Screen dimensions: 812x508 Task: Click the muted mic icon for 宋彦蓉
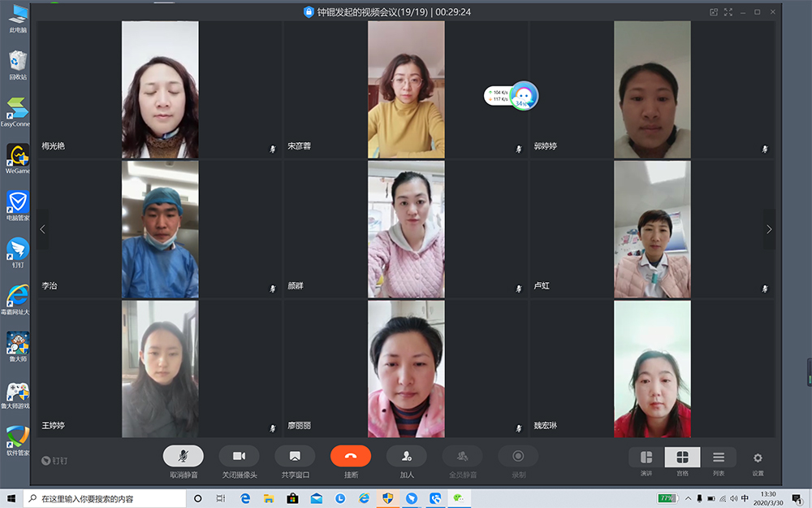518,149
